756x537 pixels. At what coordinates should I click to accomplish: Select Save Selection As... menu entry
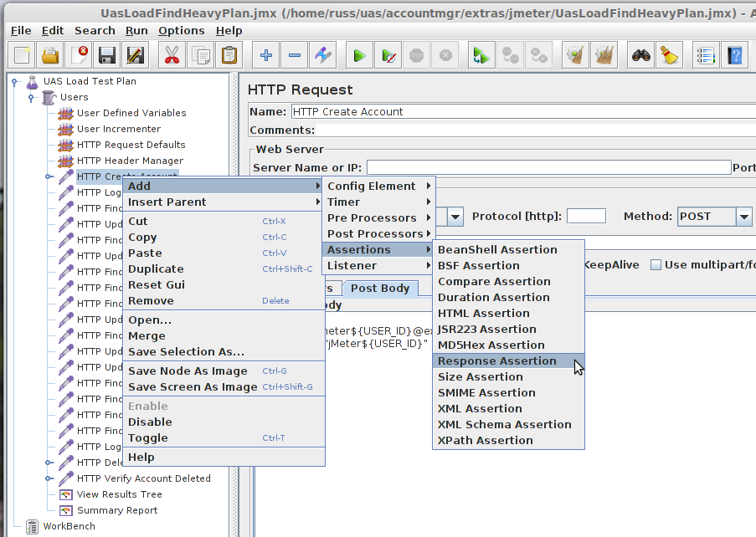(224, 352)
